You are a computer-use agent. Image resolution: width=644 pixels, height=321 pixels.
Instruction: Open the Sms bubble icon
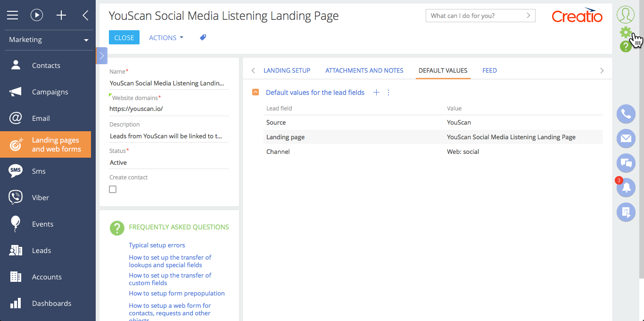point(16,171)
